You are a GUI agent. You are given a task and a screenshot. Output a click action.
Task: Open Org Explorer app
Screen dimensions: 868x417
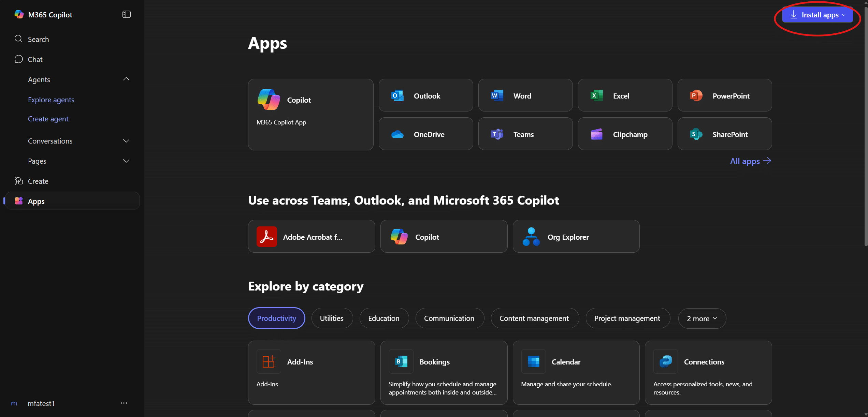(576, 237)
